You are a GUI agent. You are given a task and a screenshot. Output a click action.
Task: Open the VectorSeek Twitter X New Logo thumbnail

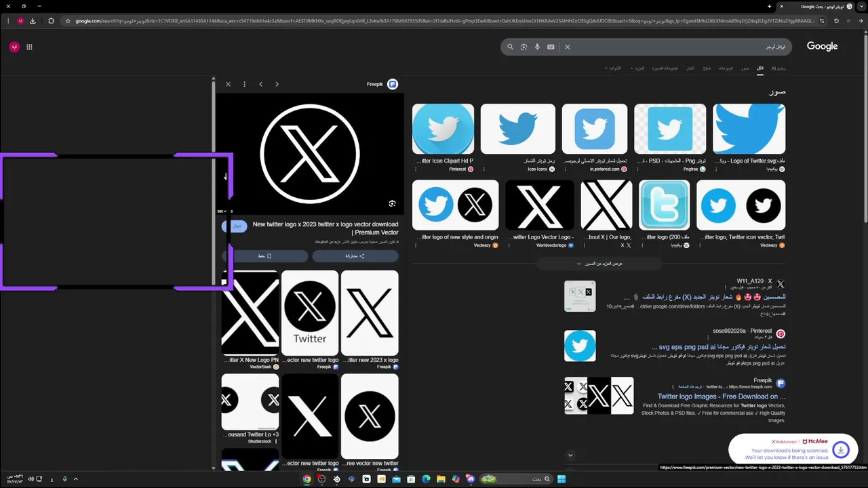pos(250,313)
